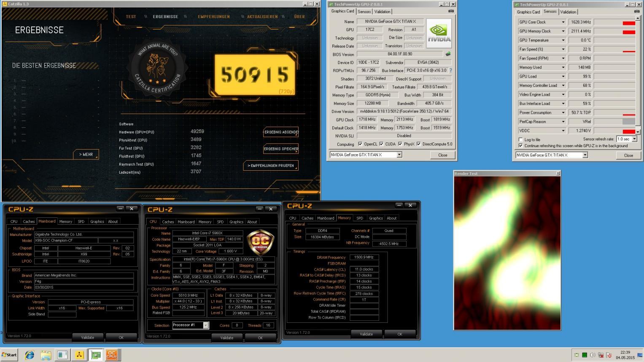Click the NVIDIA logo in GPU-Z

tap(439, 33)
